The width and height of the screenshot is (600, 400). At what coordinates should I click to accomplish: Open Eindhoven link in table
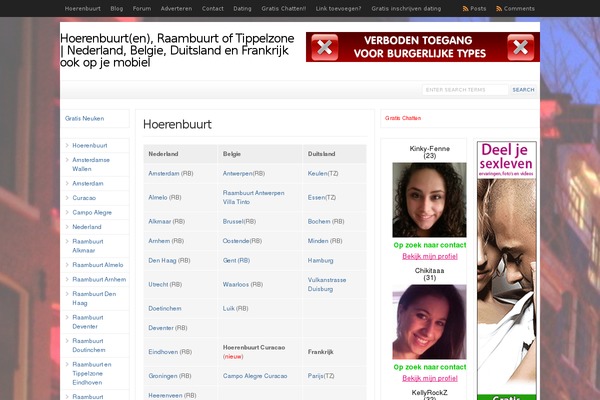163,352
